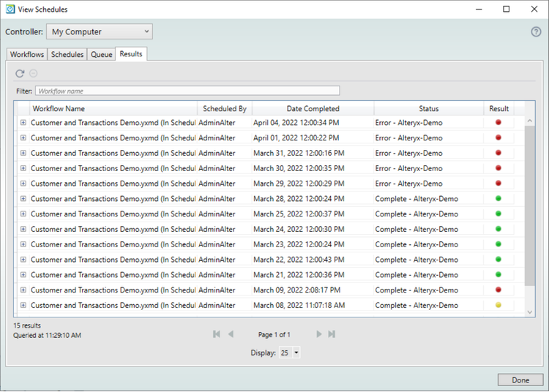Image resolution: width=549 pixels, height=392 pixels.
Task: Click the "March 08, 2022 11:07:18 AM" cell
Action: [299, 305]
